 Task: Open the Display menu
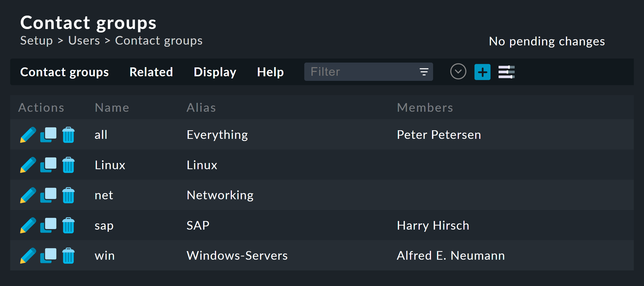coord(215,72)
